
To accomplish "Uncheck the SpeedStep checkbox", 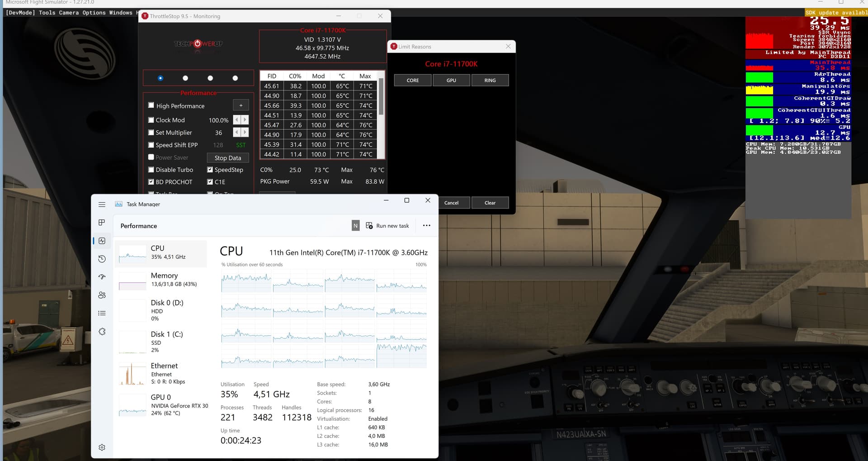I will point(210,170).
